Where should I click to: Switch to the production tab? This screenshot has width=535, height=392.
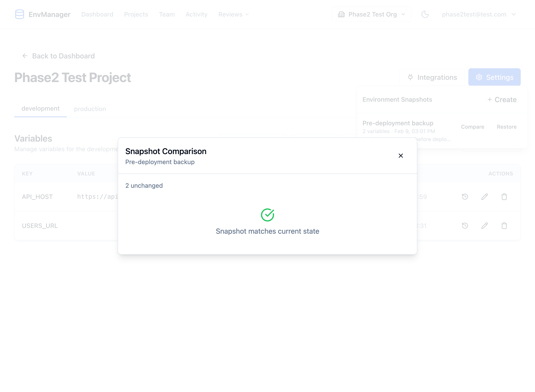[90, 109]
